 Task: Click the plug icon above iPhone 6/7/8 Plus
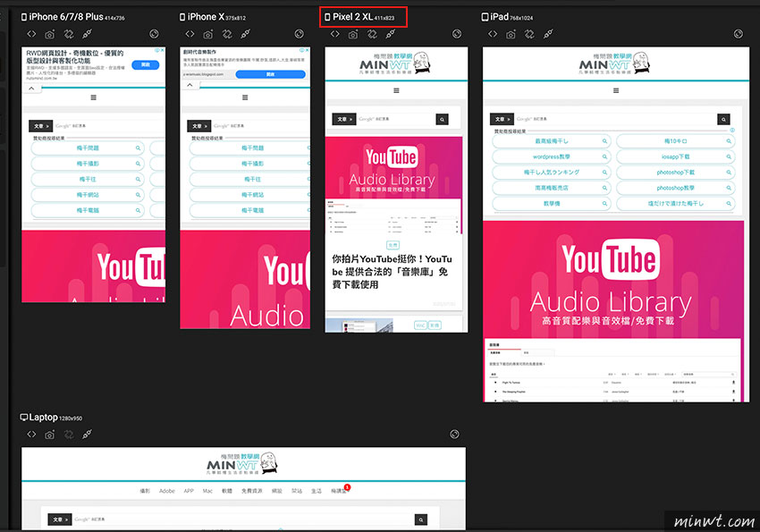tap(88, 34)
